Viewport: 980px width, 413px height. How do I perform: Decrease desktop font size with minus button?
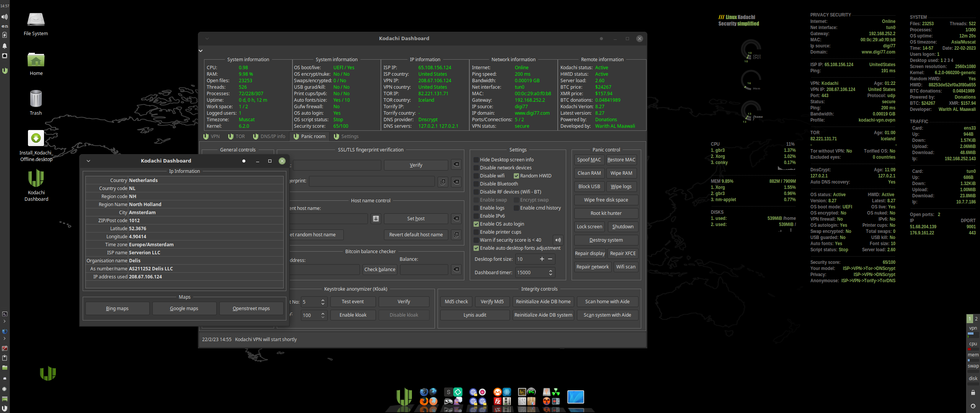point(550,259)
